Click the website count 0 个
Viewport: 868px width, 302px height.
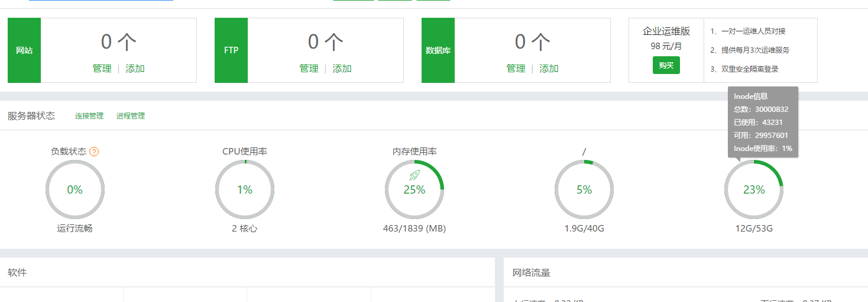tap(119, 41)
